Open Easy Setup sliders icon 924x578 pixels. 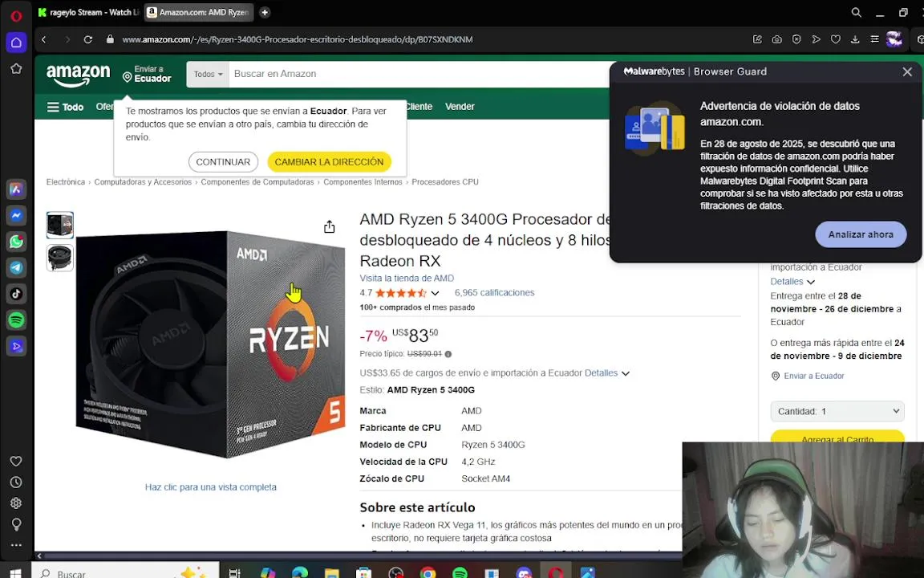tap(874, 39)
